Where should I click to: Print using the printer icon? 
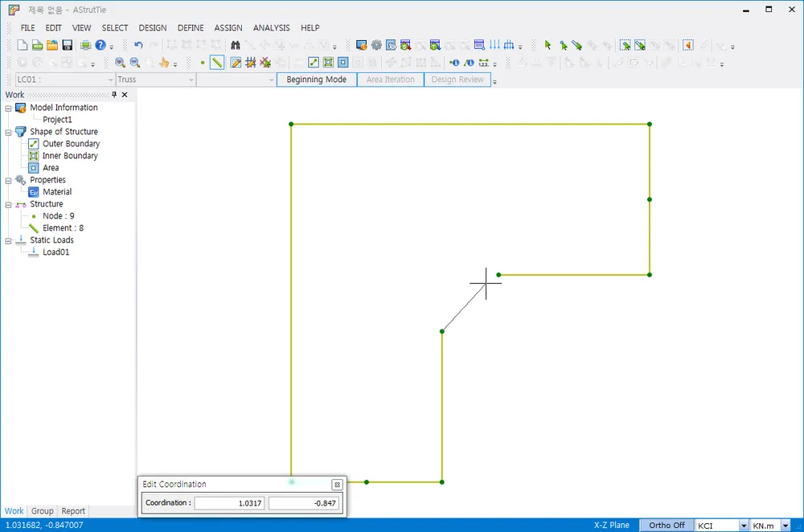[86, 46]
